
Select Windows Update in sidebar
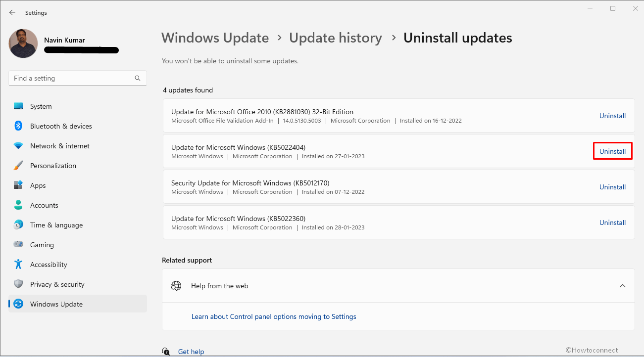click(x=78, y=304)
